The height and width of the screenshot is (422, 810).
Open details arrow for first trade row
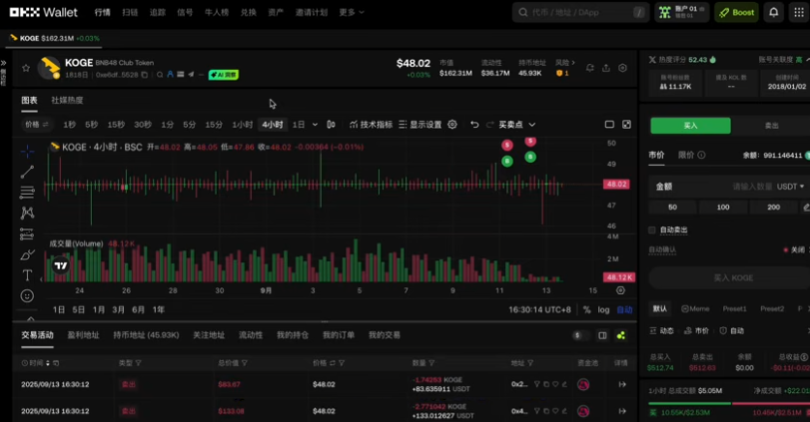(x=622, y=384)
